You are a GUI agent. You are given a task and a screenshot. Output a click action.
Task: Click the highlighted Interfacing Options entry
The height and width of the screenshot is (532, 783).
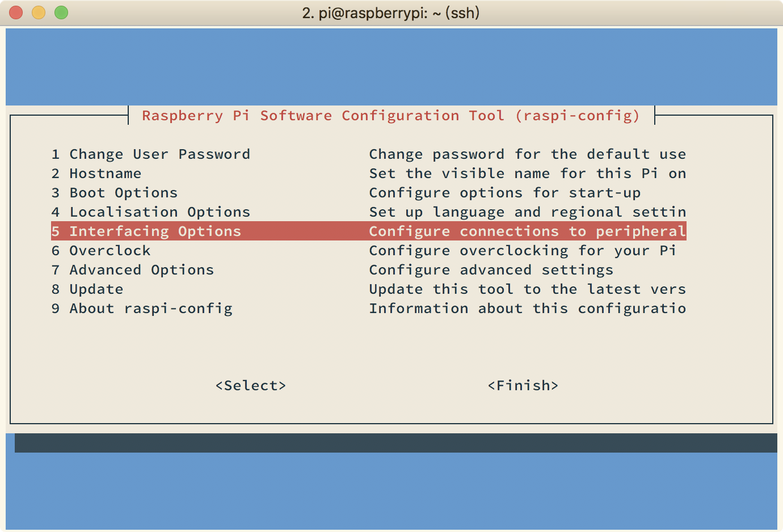(369, 231)
